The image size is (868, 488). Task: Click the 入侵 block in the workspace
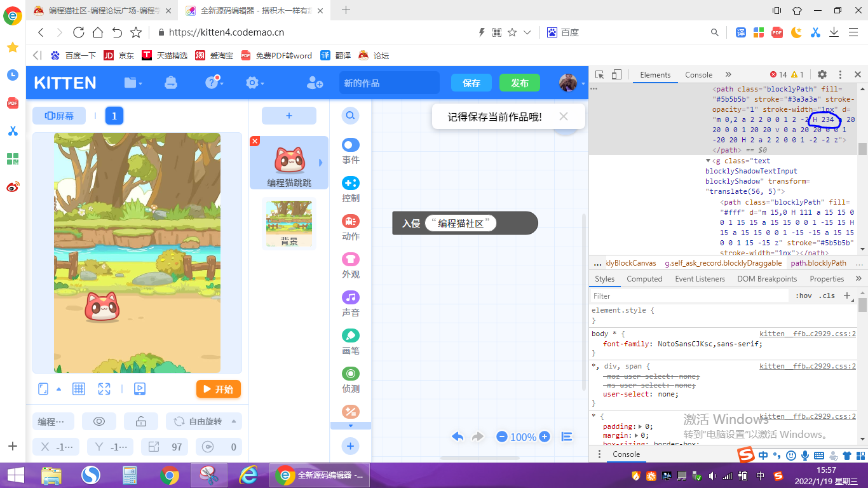click(410, 223)
